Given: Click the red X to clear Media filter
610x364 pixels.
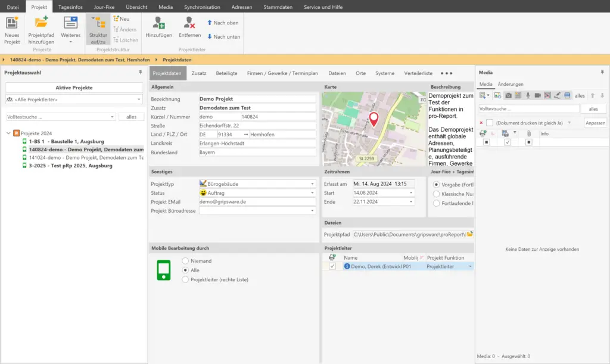Looking at the screenshot, I should pos(481,123).
